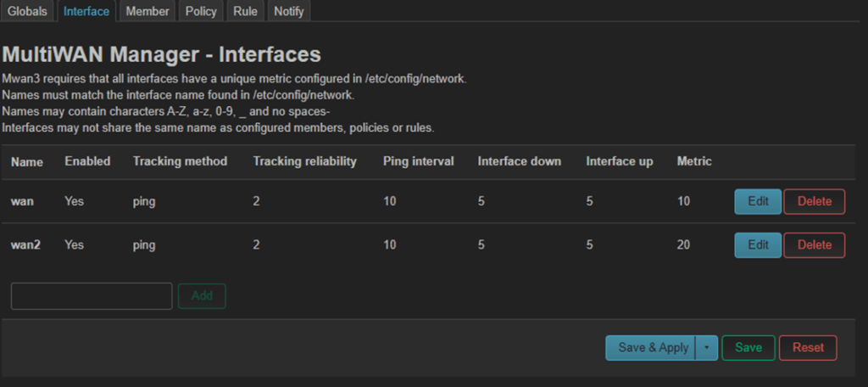Delete the wan2 interface

(815, 244)
